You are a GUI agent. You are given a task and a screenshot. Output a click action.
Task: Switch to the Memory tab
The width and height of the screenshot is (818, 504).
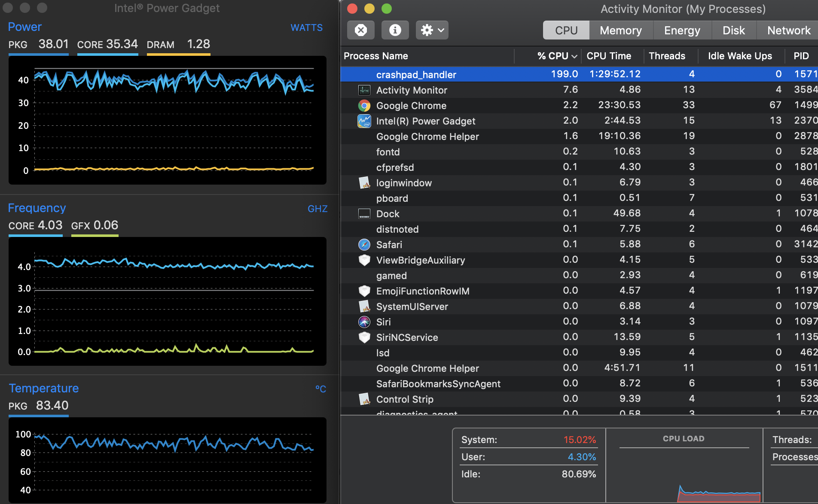pos(620,30)
